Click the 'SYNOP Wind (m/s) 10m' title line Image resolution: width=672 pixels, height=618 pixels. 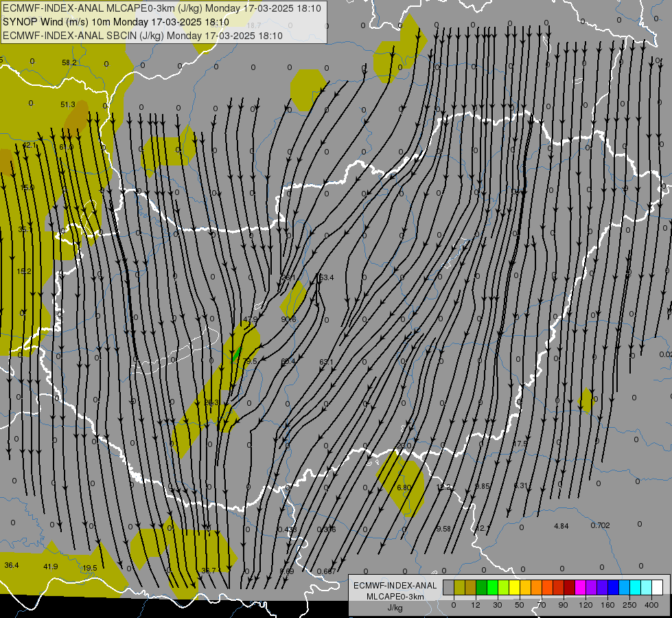coord(116,22)
